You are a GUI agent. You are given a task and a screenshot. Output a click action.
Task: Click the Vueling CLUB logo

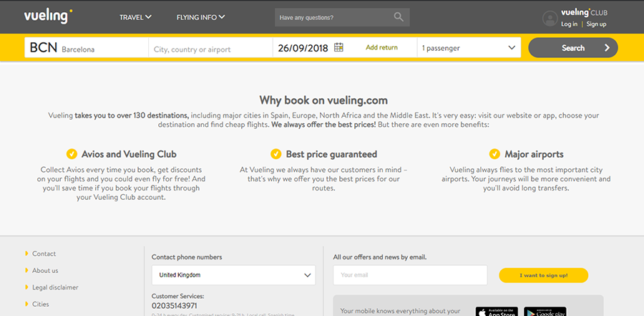[585, 12]
